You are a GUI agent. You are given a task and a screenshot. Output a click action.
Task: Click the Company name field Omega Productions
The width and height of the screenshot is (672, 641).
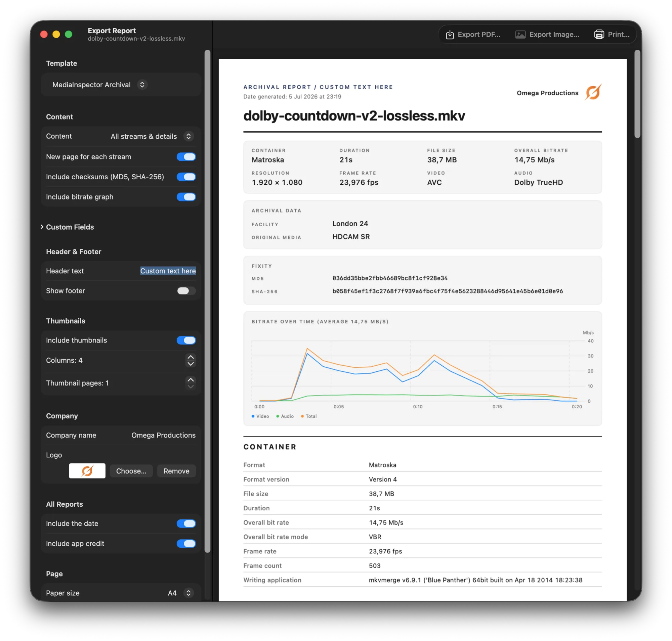[x=164, y=435]
